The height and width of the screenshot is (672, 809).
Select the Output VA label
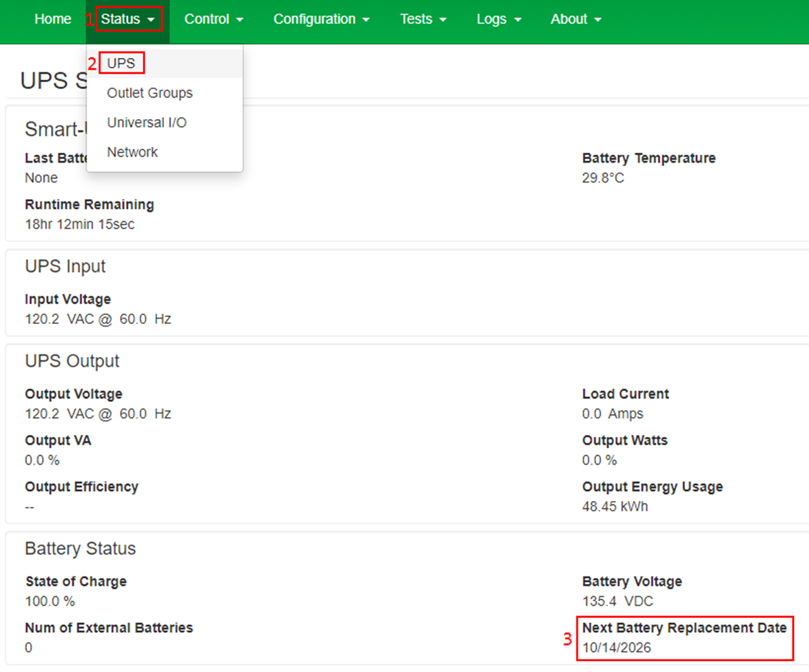coord(59,440)
